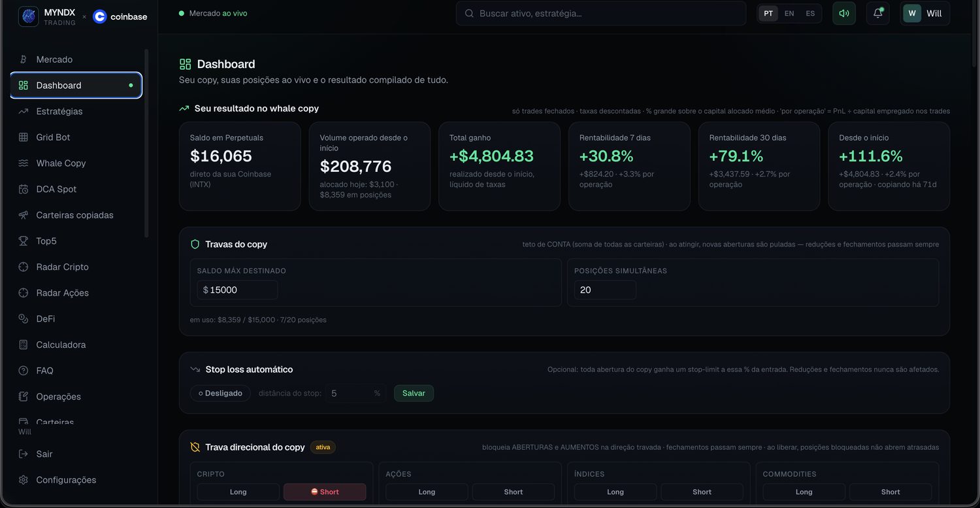Screen dimensions: 980x508
Task: Toggle Ações Long directional lock
Action: point(427,492)
